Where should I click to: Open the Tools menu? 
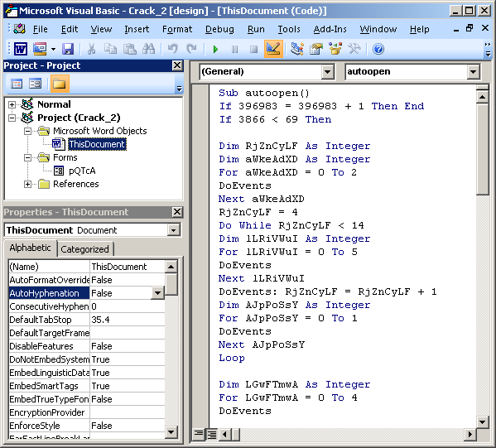click(x=289, y=30)
